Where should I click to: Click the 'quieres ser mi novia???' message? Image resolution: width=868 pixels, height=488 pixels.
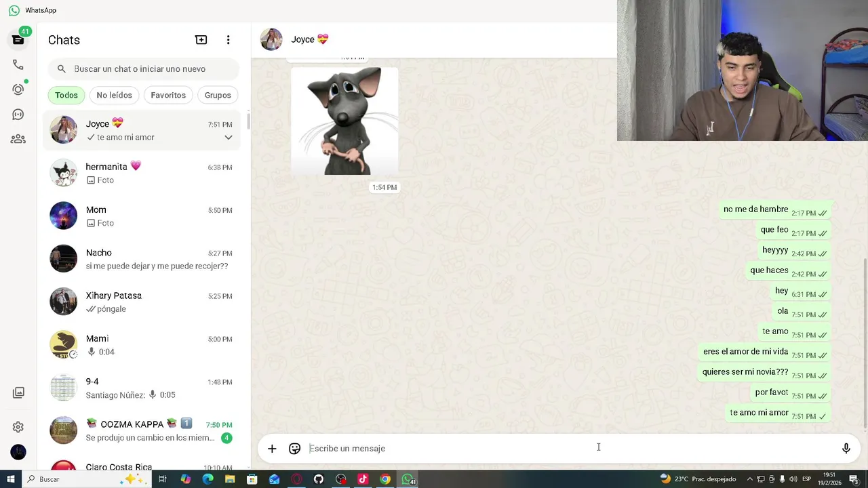[764, 373]
